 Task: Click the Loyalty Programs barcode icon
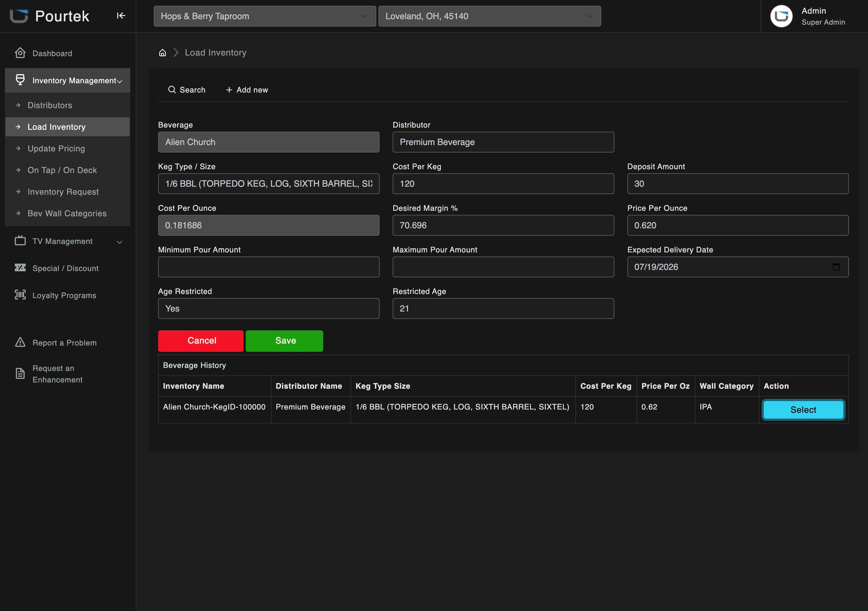pos(20,295)
